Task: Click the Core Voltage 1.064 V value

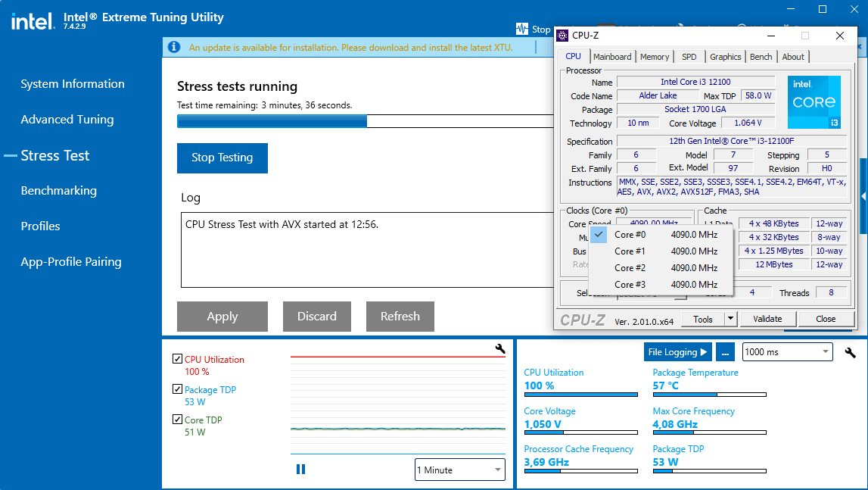Action: coord(748,123)
